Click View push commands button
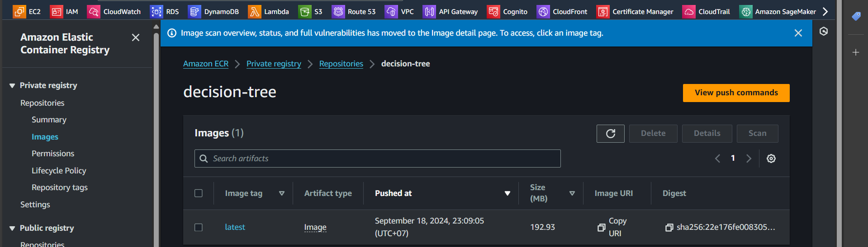Image resolution: width=868 pixels, height=247 pixels. (x=736, y=93)
